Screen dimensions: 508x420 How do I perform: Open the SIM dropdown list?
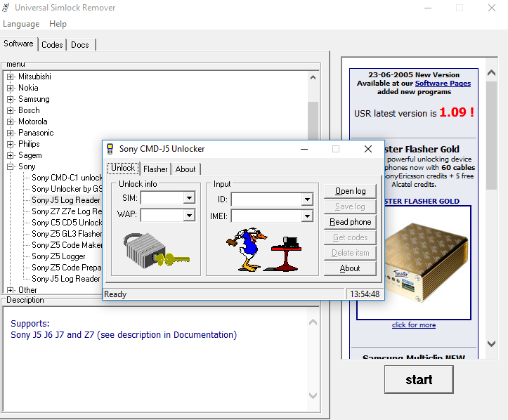click(188, 199)
